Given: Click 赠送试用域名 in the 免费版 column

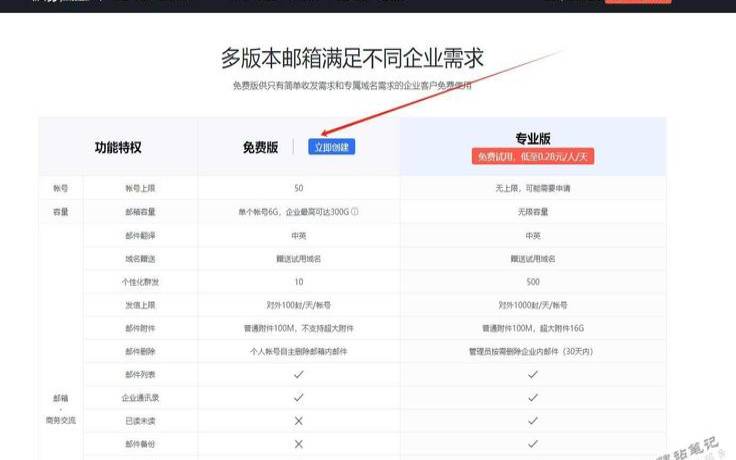Looking at the screenshot, I should click(299, 259).
